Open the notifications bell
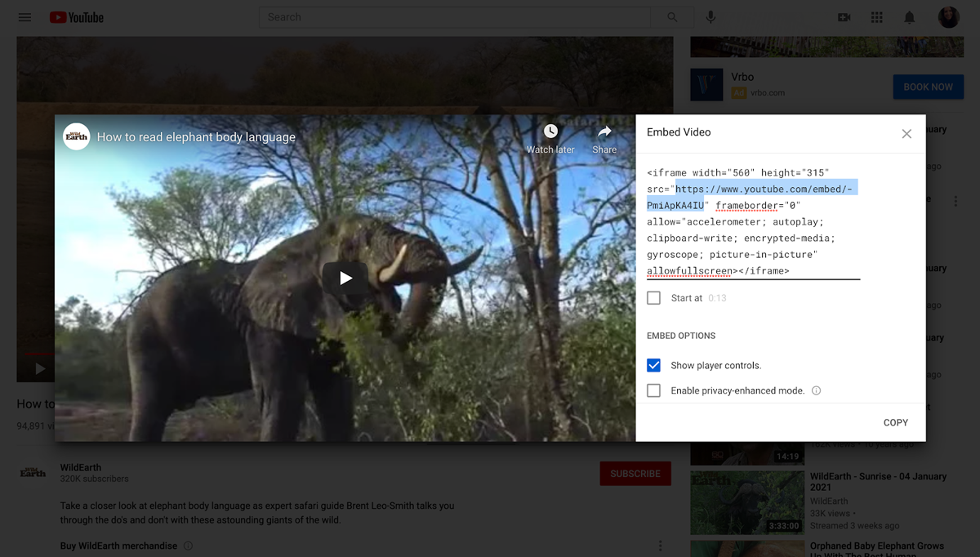The width and height of the screenshot is (980, 557). [909, 17]
